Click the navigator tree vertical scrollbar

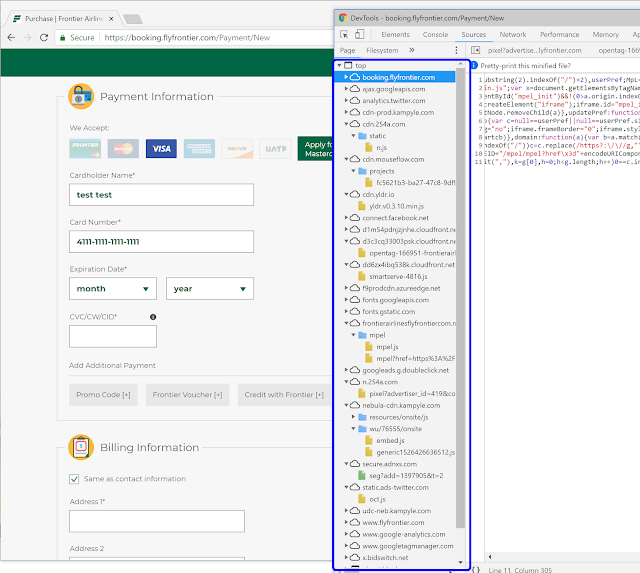[460, 297]
